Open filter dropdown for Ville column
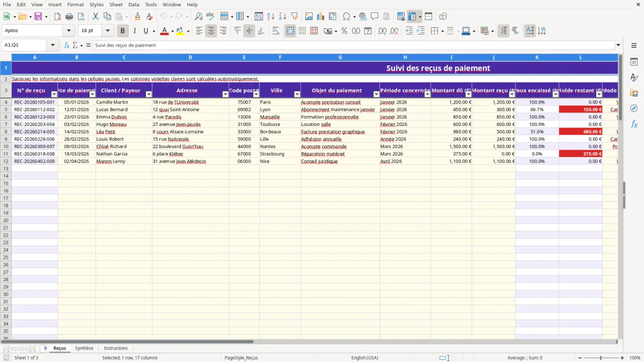644x362 pixels. 297,94
